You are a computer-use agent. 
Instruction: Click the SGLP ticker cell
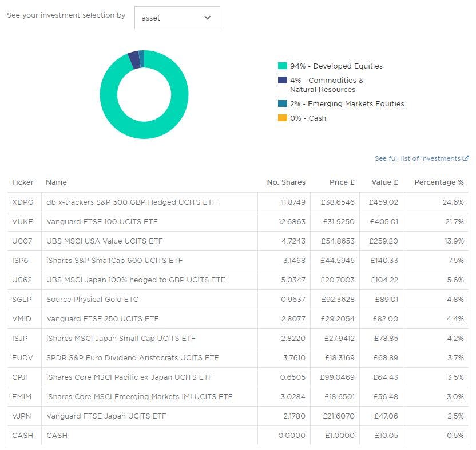(21, 300)
